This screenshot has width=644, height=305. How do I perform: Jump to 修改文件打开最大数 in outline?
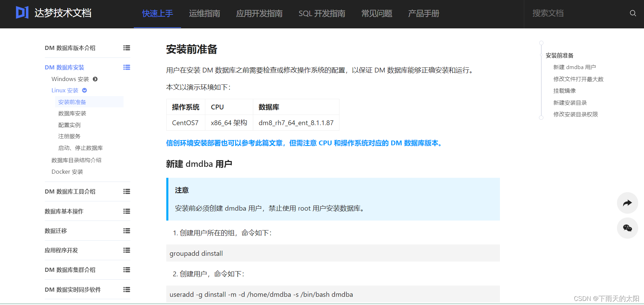pos(578,79)
